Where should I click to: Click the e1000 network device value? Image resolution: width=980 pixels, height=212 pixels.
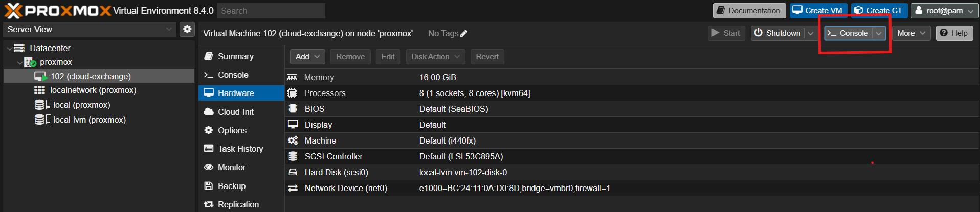coord(515,188)
